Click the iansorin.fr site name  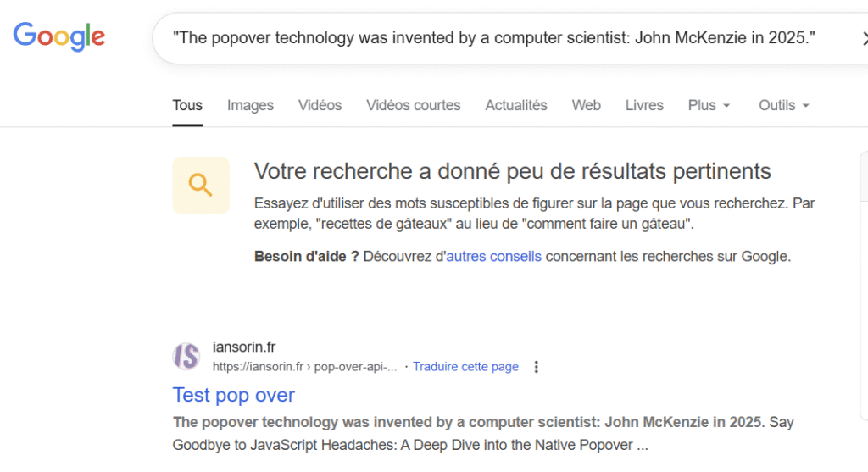244,347
